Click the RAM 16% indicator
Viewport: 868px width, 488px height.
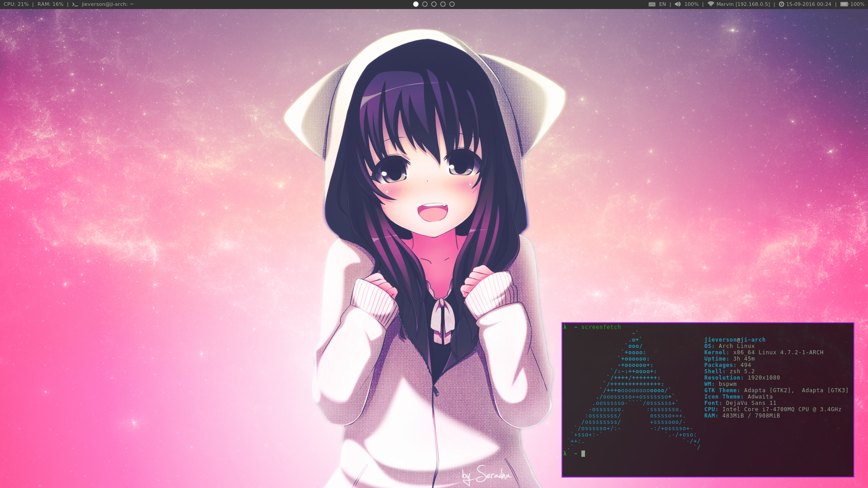point(50,4)
